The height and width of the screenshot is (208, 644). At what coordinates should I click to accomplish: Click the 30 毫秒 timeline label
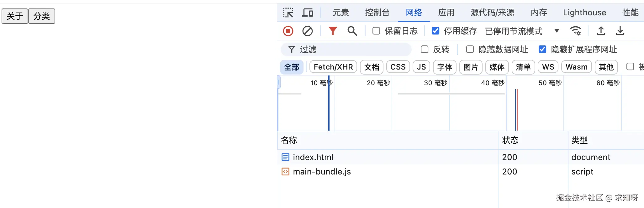point(435,83)
